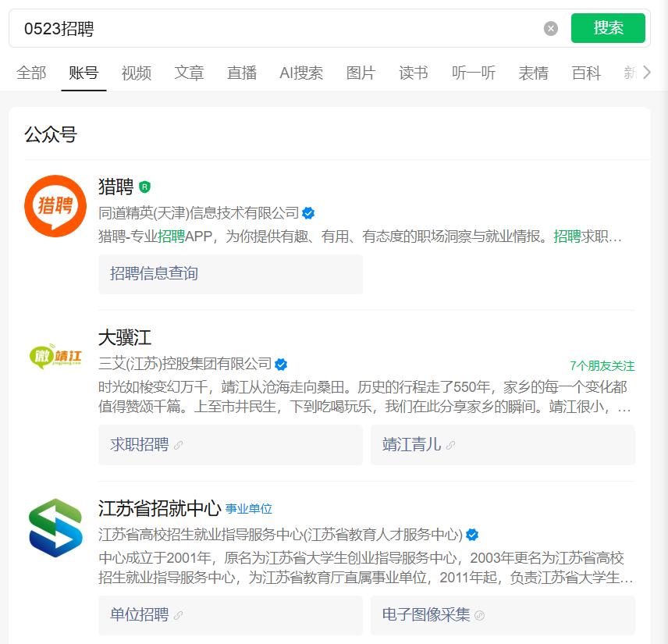The image size is (668, 644).
Task: Click company name 三艾(江苏)控股集团有限公司
Action: 185,364
